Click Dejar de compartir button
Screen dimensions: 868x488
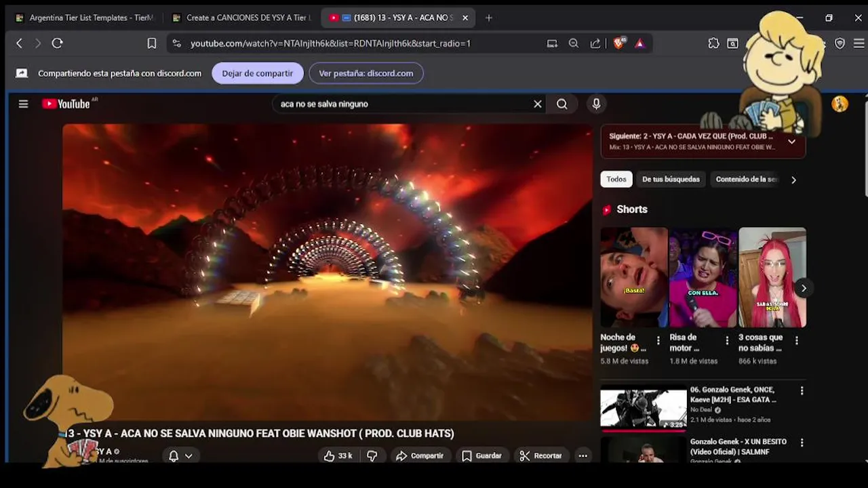point(258,73)
